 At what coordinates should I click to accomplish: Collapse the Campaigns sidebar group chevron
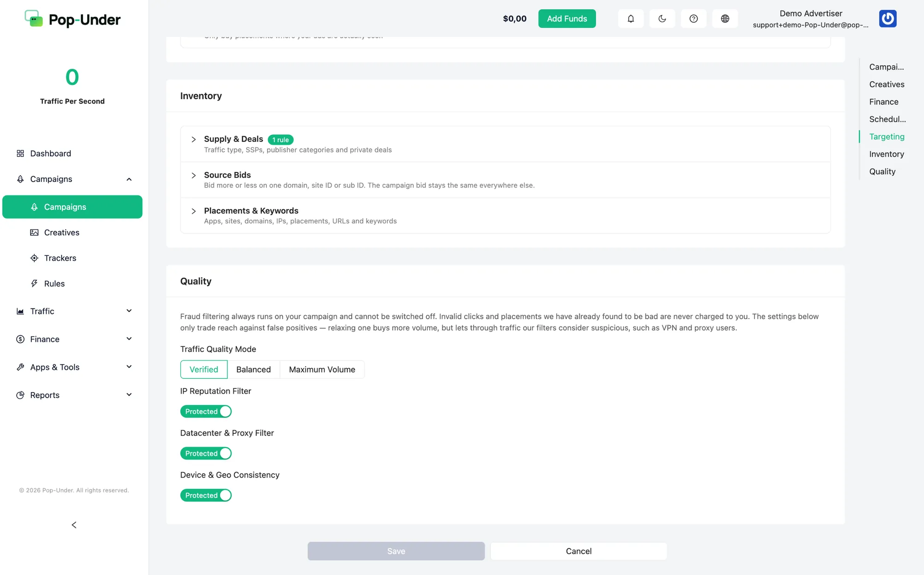click(x=129, y=179)
